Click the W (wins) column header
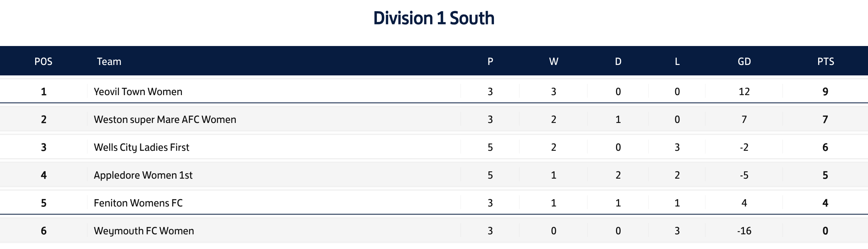This screenshot has height=249, width=868. click(x=553, y=61)
